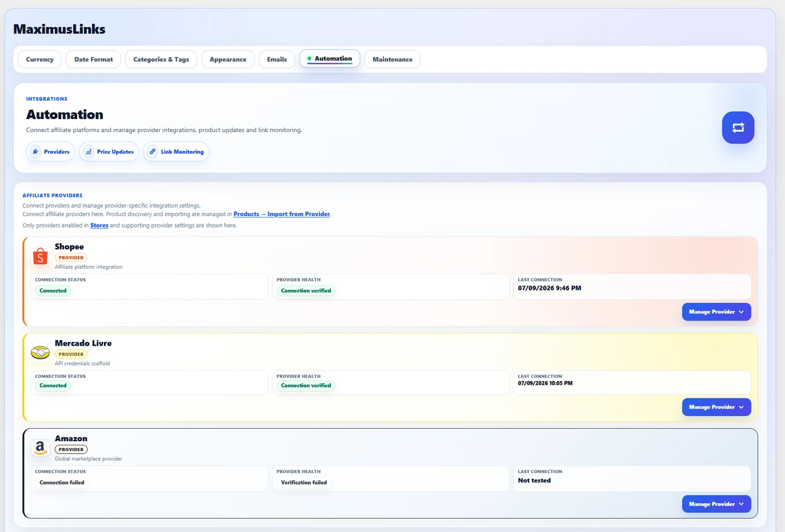
Task: Click the AFFILIATE PROVIDERS section label
Action: [52, 196]
